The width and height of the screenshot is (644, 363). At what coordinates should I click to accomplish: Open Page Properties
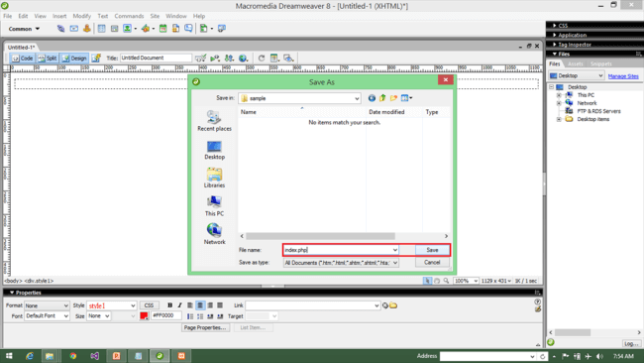[205, 327]
